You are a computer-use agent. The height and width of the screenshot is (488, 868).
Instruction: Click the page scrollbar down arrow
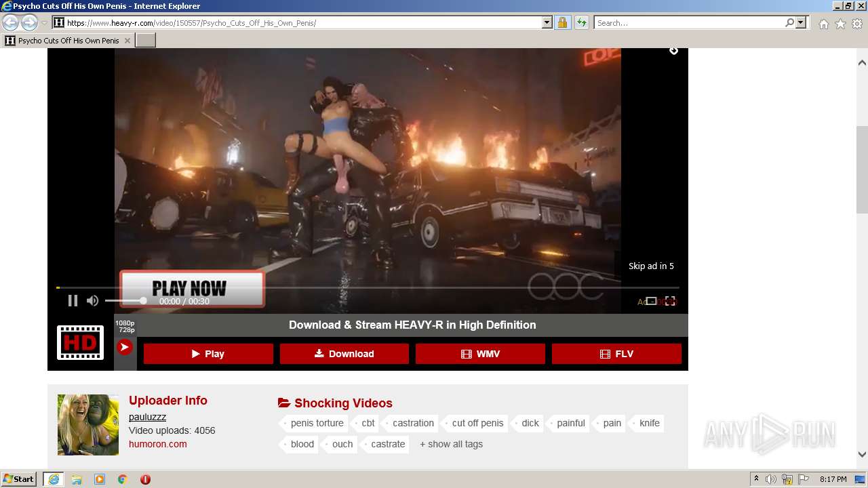[x=862, y=455]
